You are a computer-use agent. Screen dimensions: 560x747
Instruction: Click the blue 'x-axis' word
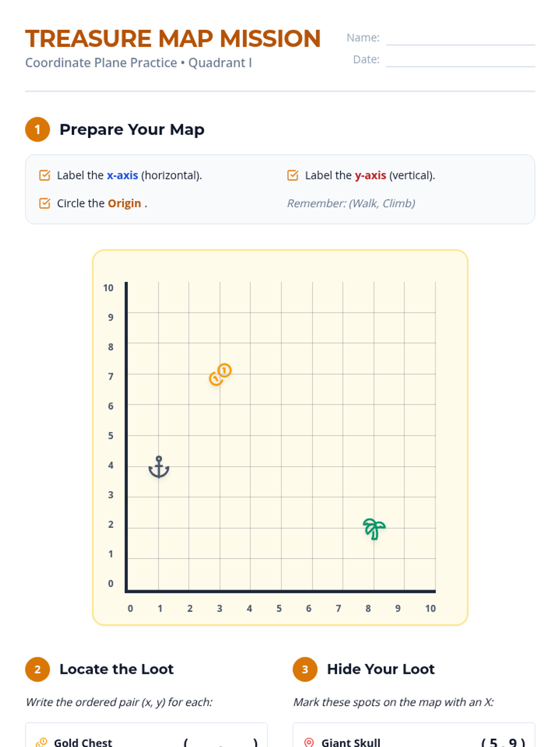pyautogui.click(x=122, y=176)
